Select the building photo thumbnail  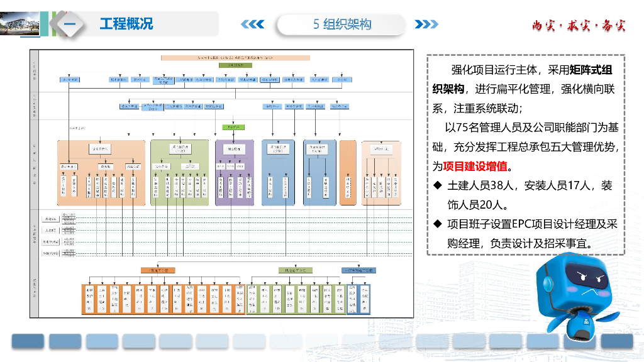click(x=20, y=24)
